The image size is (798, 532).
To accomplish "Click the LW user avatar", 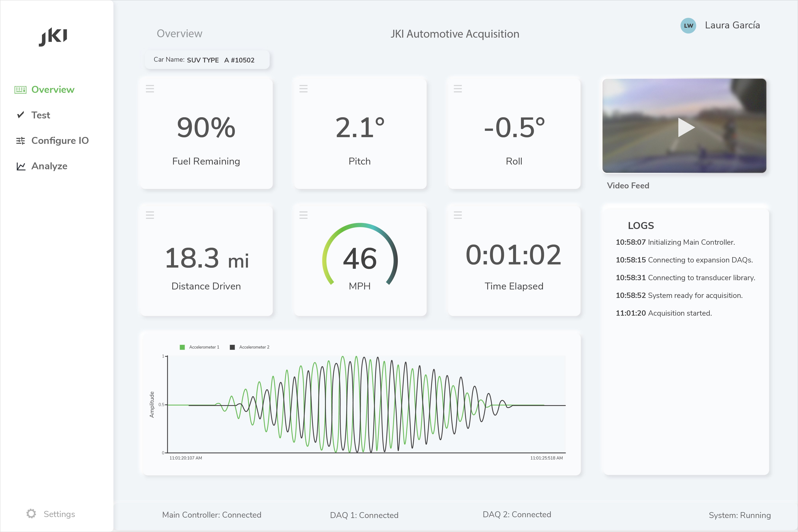I will 688,26.
